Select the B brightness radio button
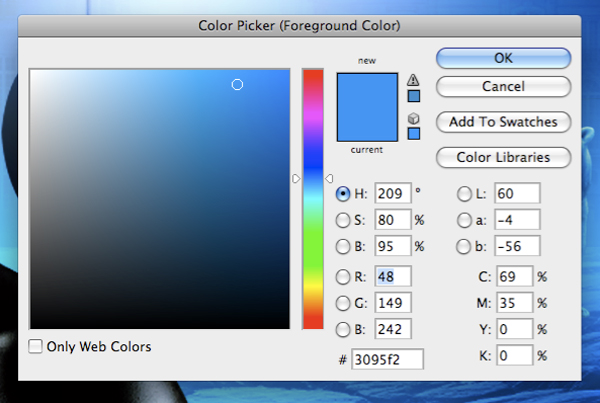 coord(343,246)
